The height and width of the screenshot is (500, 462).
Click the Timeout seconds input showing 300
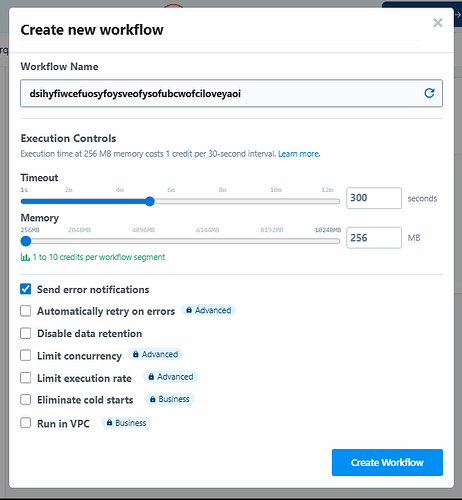click(374, 198)
